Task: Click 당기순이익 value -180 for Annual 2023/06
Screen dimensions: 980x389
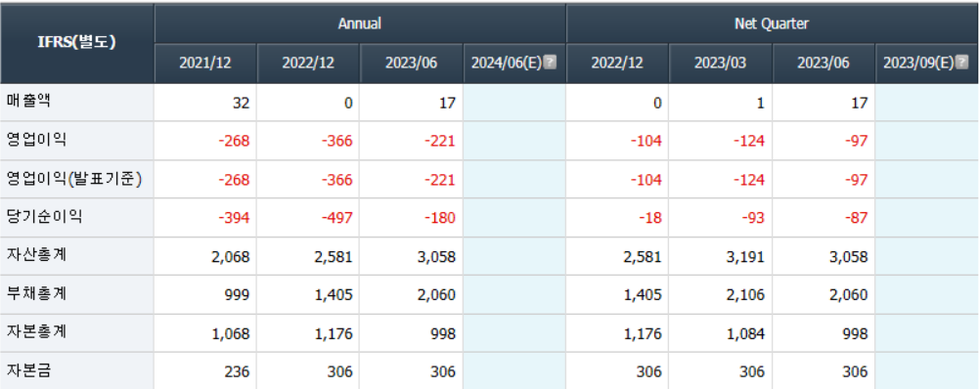Action: click(x=440, y=219)
